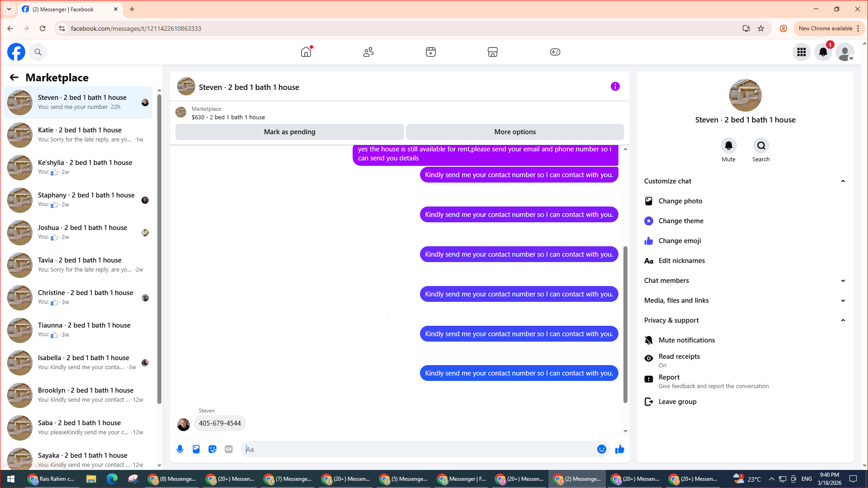Toggle Read receipts setting
The image size is (868, 488).
click(679, 360)
